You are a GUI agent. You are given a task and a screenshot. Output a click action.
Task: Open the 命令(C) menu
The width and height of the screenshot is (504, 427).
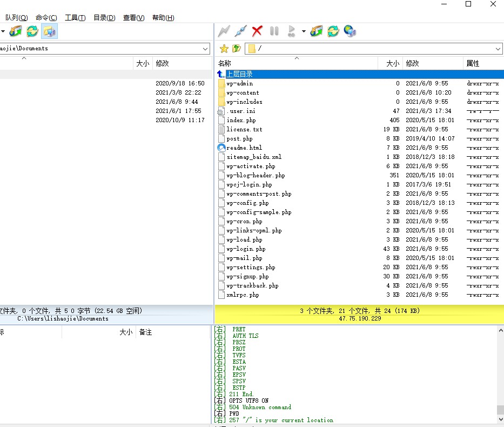pyautogui.click(x=46, y=18)
